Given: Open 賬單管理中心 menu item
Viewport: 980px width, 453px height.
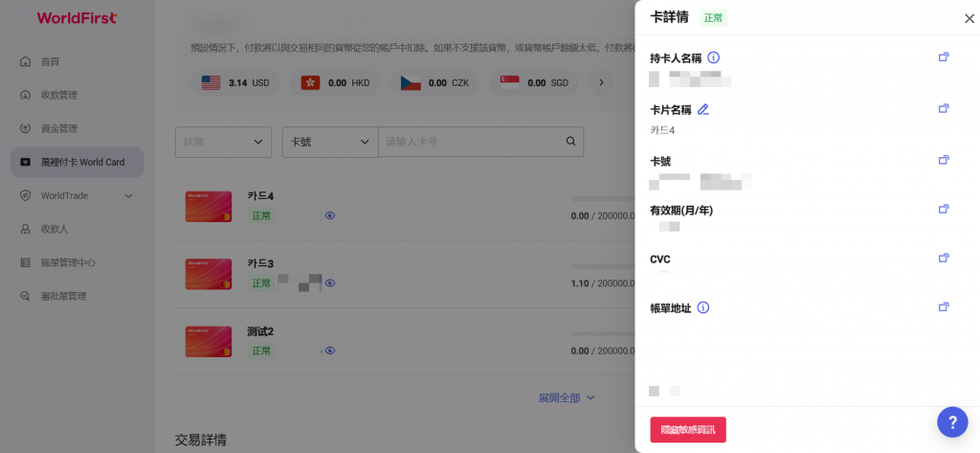Looking at the screenshot, I should tap(68, 262).
